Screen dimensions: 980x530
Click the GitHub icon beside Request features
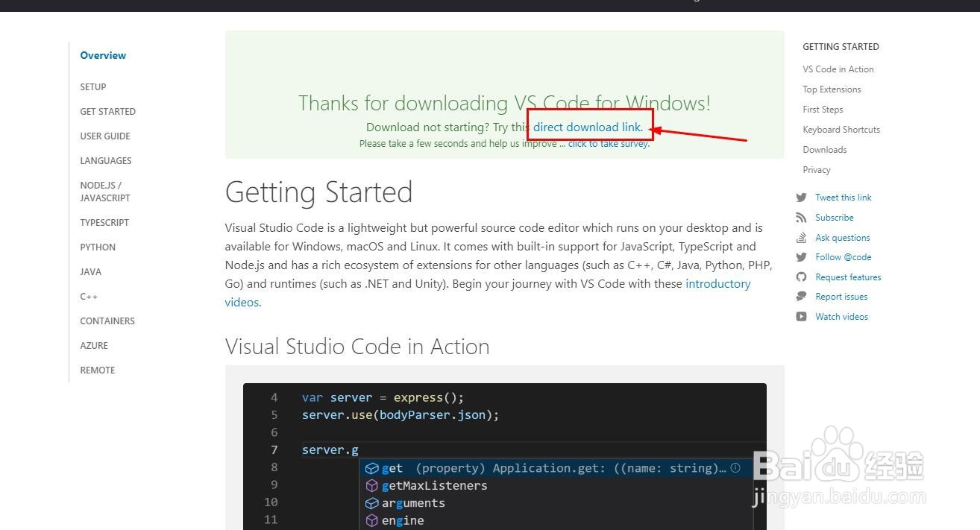(801, 277)
